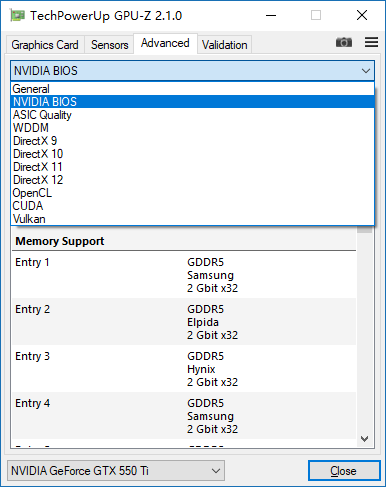
Task: Pick DirectX 10 in the list
Action: pyautogui.click(x=193, y=154)
